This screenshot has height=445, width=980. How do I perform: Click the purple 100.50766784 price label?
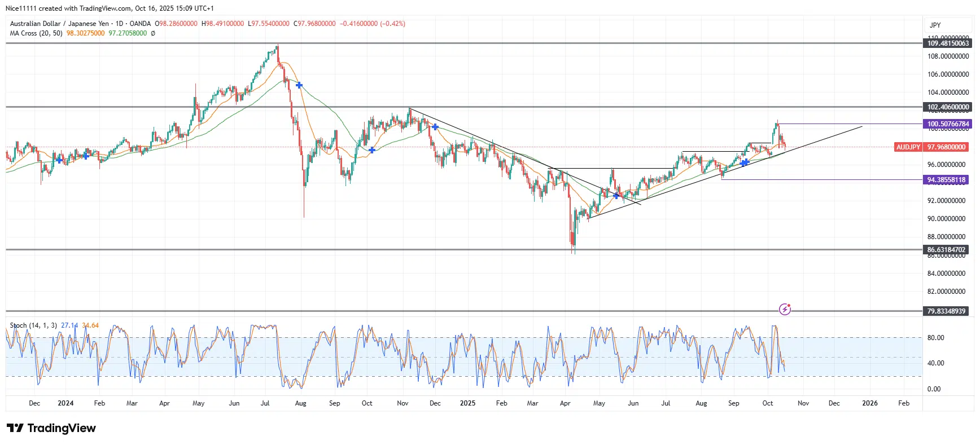[948, 124]
